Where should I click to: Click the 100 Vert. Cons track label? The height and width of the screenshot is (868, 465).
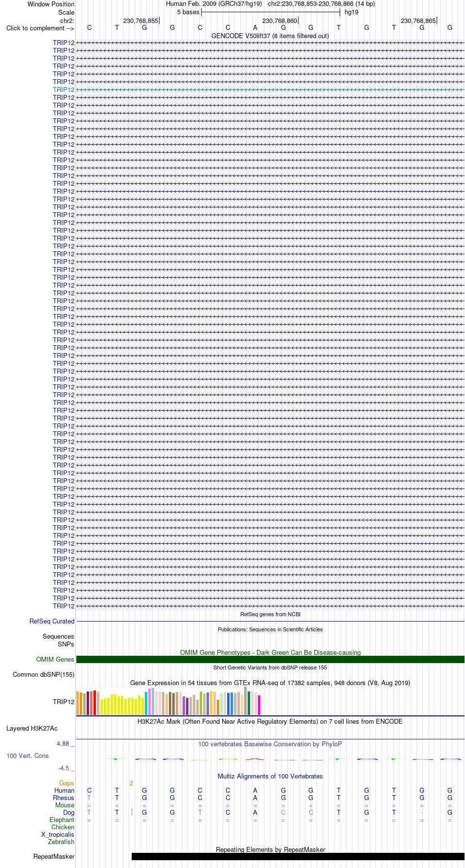pos(27,756)
